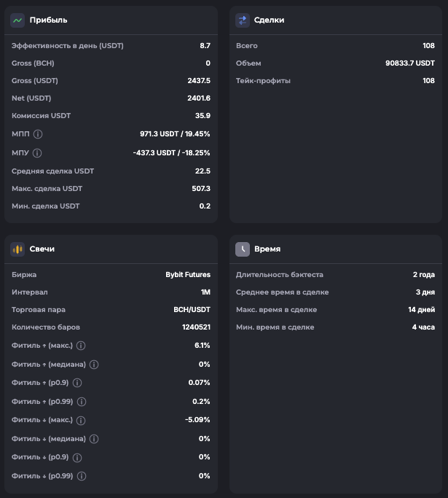Show info for Фитиль ↑ (p0.99)
The height and width of the screenshot is (498, 448).
click(82, 402)
